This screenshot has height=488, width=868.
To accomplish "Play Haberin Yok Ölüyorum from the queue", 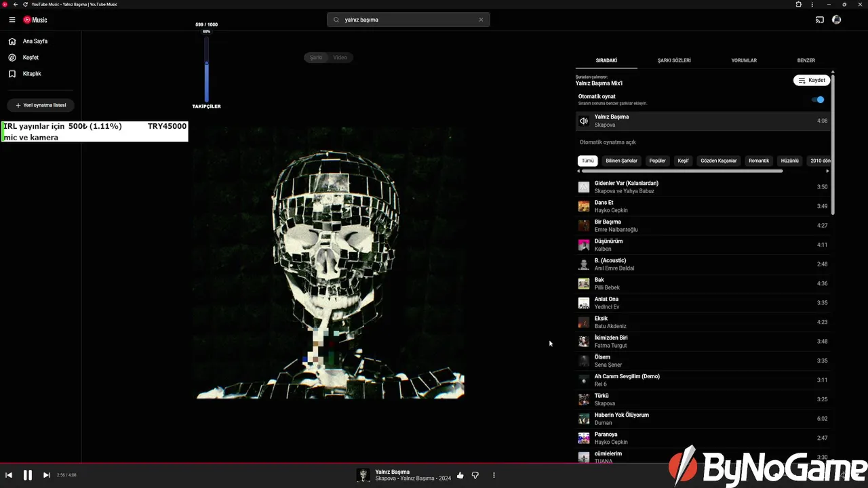I will click(x=703, y=419).
